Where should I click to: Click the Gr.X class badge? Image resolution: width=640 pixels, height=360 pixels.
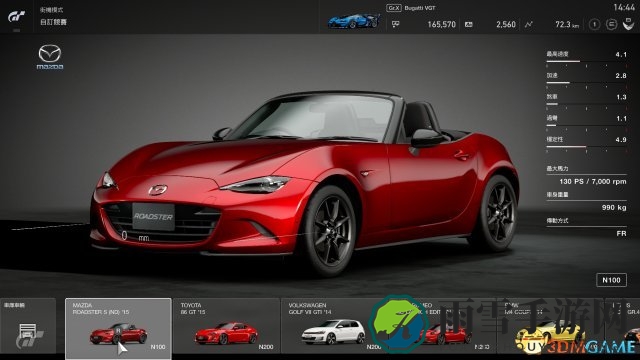click(x=393, y=8)
